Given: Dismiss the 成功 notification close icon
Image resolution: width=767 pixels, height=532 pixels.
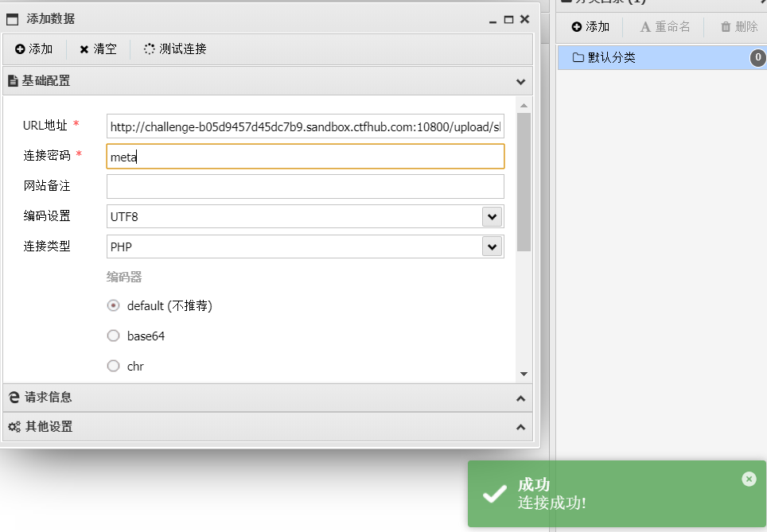Looking at the screenshot, I should [x=749, y=480].
